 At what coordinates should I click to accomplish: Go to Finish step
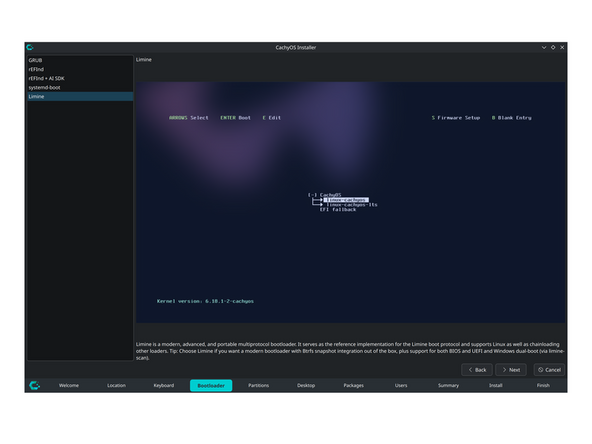(x=543, y=385)
